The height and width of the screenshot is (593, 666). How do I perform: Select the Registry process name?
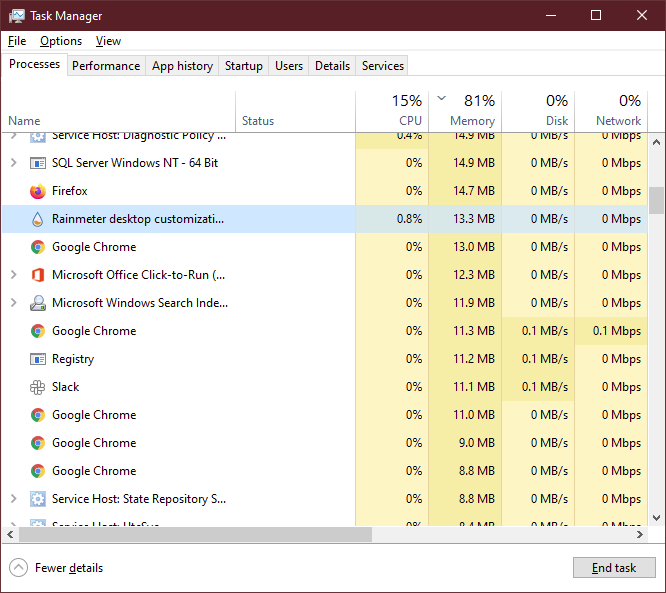click(73, 359)
